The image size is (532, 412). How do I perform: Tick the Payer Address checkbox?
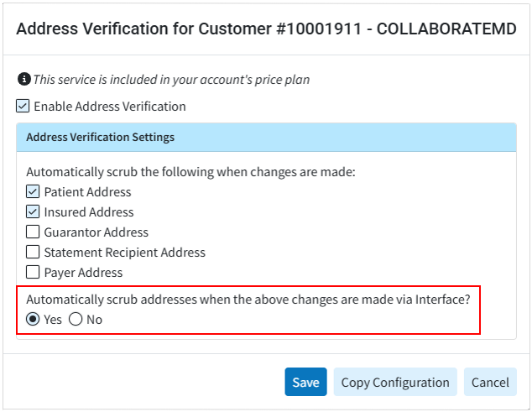pyautogui.click(x=34, y=273)
